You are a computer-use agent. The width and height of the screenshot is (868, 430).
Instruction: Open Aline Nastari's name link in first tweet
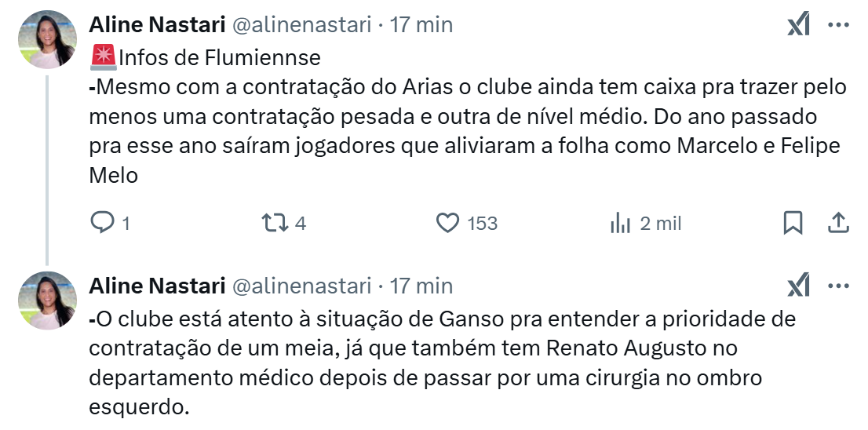tap(157, 25)
